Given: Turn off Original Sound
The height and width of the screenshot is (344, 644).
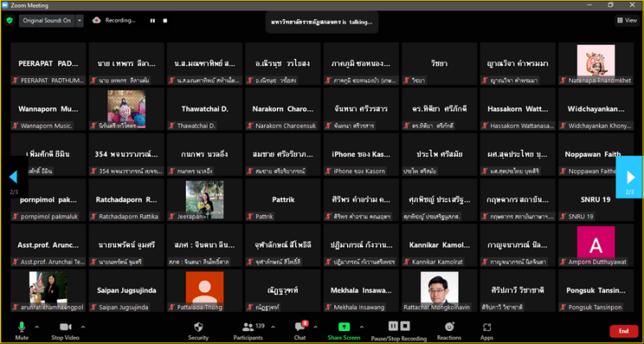Looking at the screenshot, I should 46,20.
